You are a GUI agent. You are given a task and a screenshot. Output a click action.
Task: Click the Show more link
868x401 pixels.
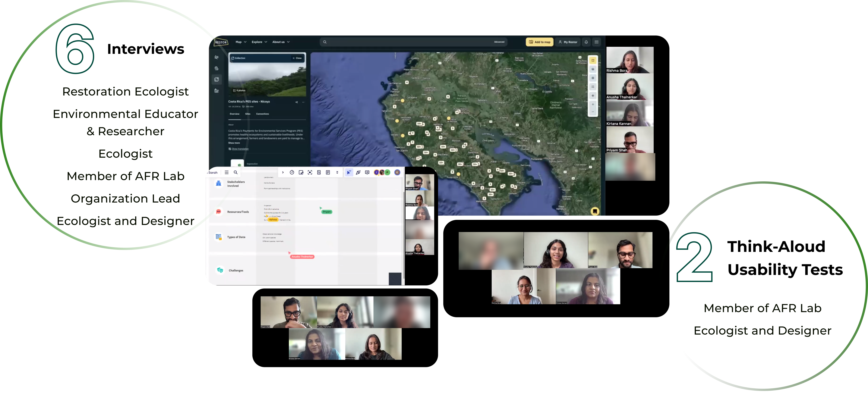[234, 143]
